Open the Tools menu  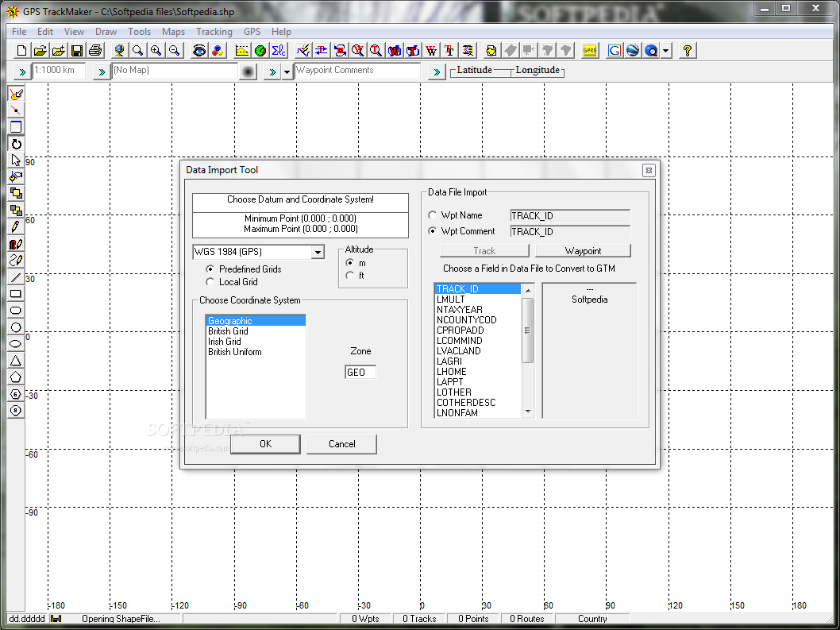[x=139, y=32]
